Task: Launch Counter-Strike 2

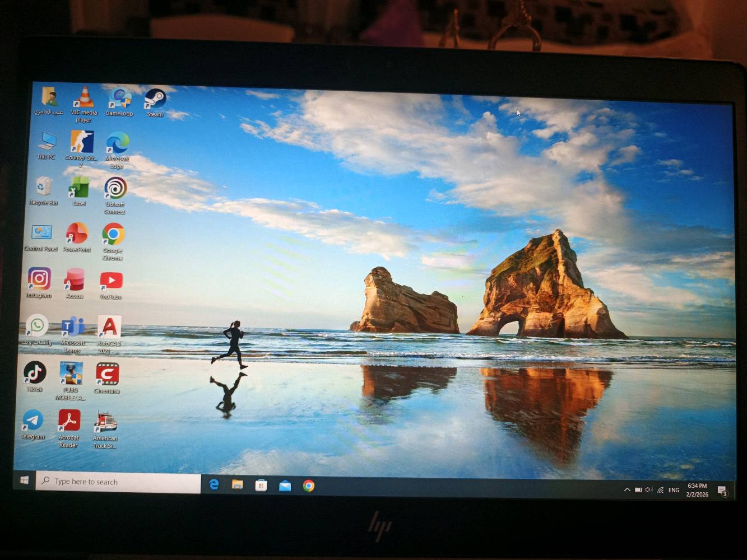Action: click(x=81, y=141)
